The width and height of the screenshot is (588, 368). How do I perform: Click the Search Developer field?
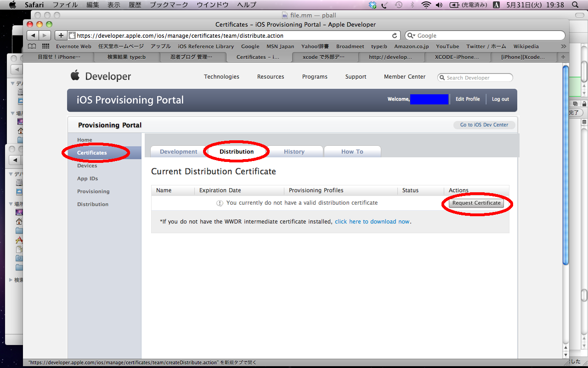point(475,78)
